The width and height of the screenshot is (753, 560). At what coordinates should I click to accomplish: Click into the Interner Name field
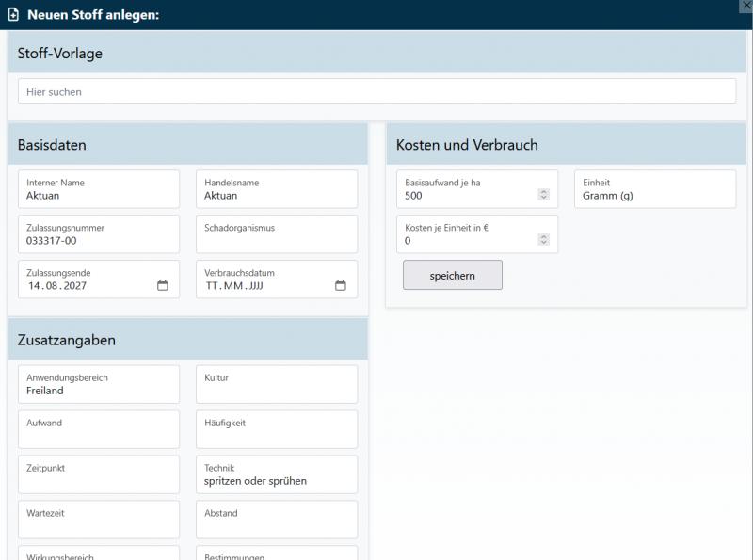98,189
